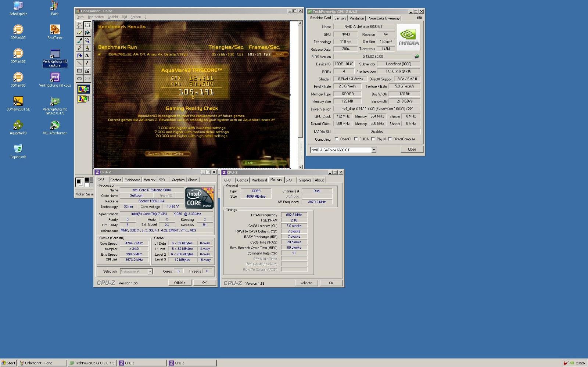
Task: Open Graphics tab in left CPU-Z window
Action: click(178, 180)
